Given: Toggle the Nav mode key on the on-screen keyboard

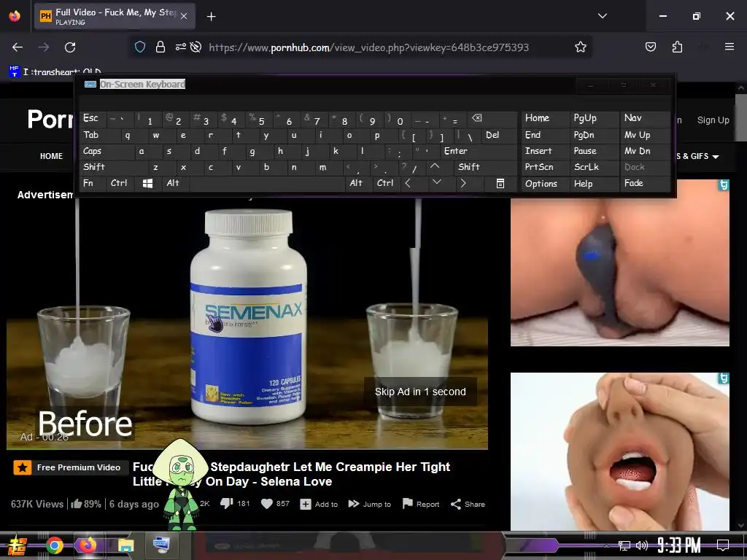Looking at the screenshot, I should click(x=645, y=118).
